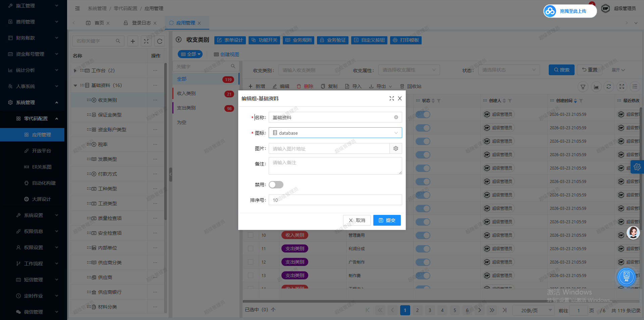Open the 状态 select dropdown

click(x=509, y=70)
